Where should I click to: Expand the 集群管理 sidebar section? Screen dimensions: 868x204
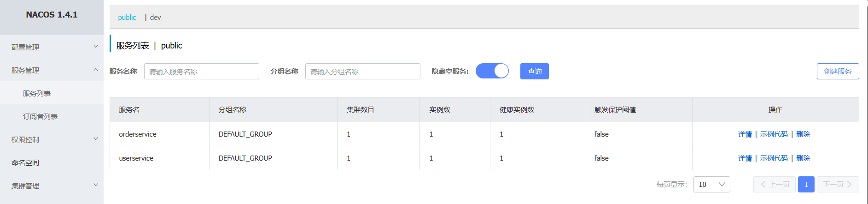(52, 186)
